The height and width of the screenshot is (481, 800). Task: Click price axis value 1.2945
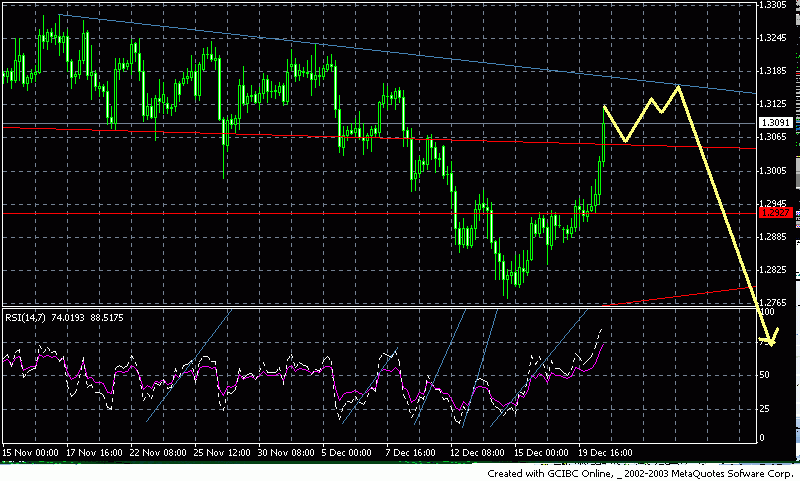point(772,204)
